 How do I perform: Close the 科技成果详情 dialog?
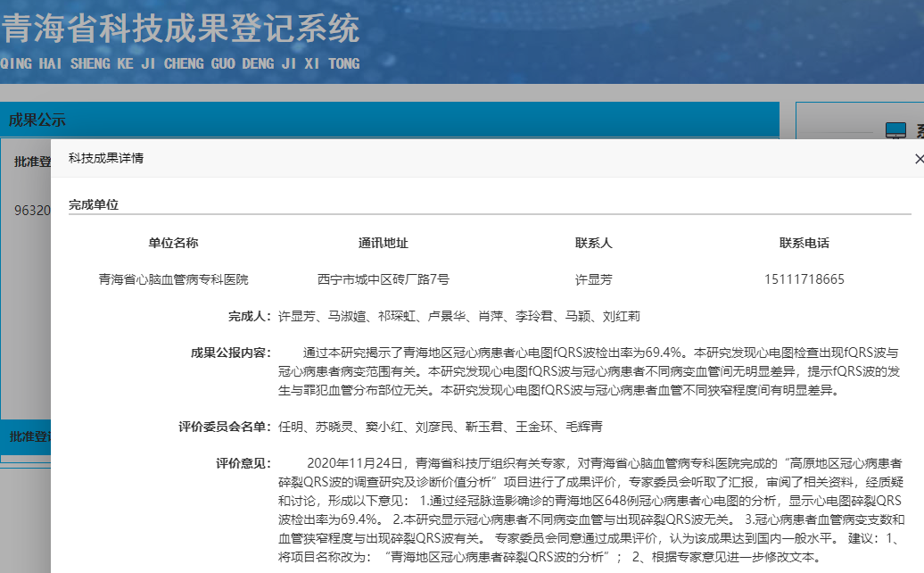(919, 159)
